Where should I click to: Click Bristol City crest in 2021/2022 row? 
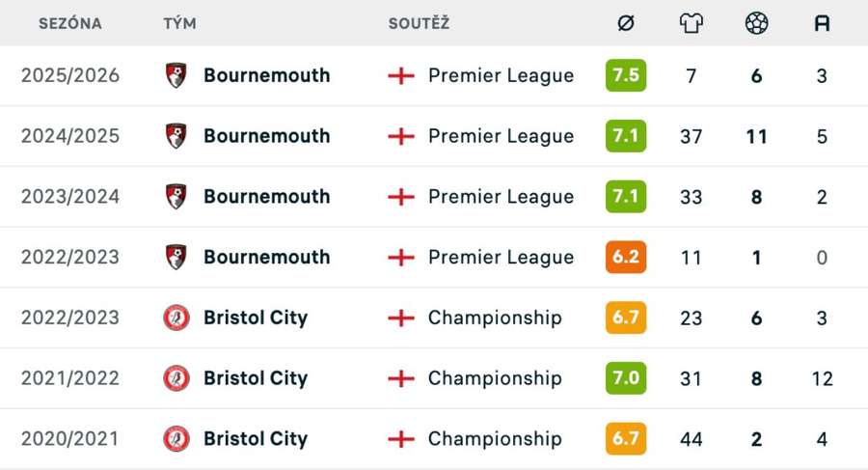click(176, 378)
